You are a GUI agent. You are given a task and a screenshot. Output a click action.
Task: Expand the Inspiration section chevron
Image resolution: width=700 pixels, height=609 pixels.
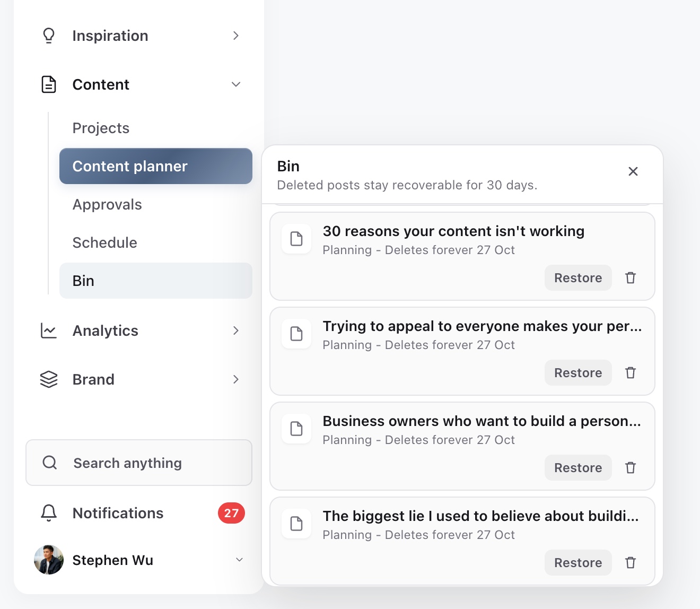click(236, 36)
